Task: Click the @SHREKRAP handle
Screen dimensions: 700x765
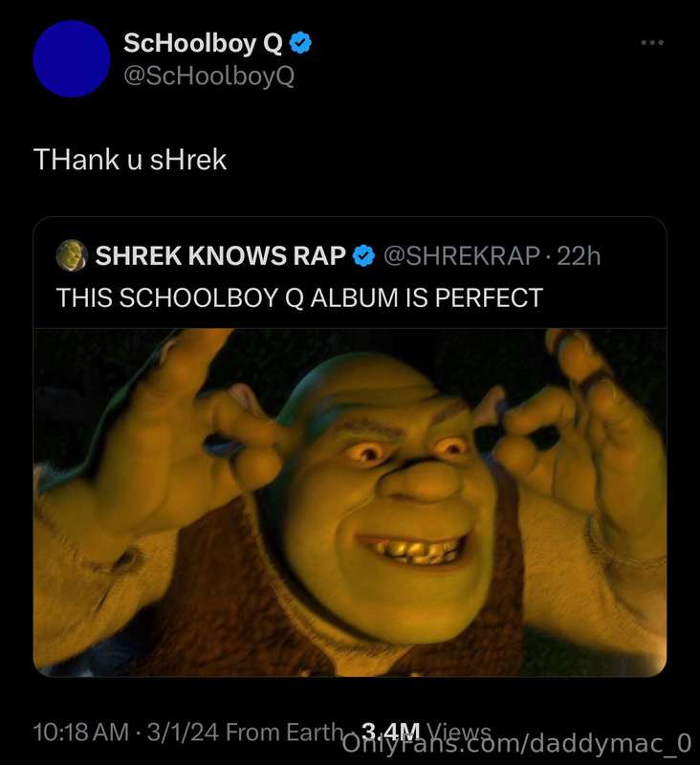Action: click(462, 256)
